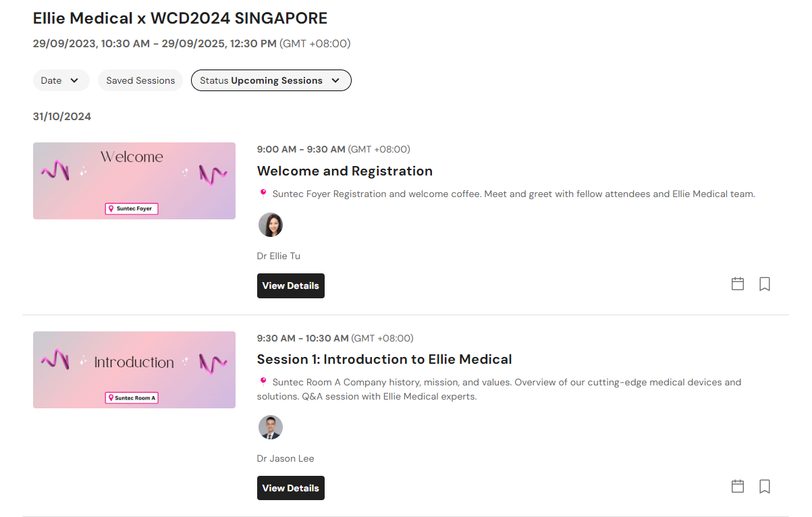Open the Session 1 Introduction title link
This screenshot has width=812, height=517.
click(385, 359)
